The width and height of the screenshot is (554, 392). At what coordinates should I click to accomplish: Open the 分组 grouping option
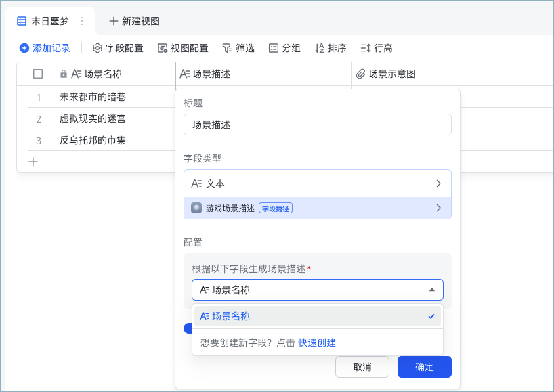[284, 48]
